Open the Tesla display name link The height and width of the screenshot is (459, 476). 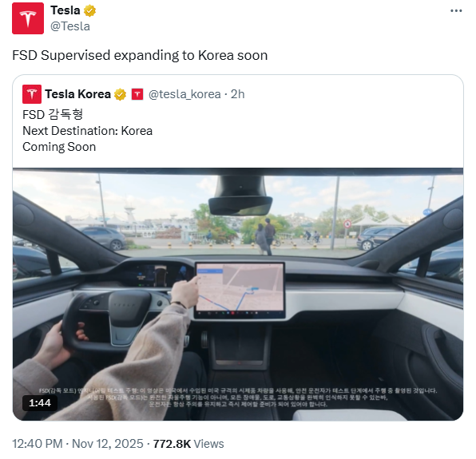[x=65, y=10]
